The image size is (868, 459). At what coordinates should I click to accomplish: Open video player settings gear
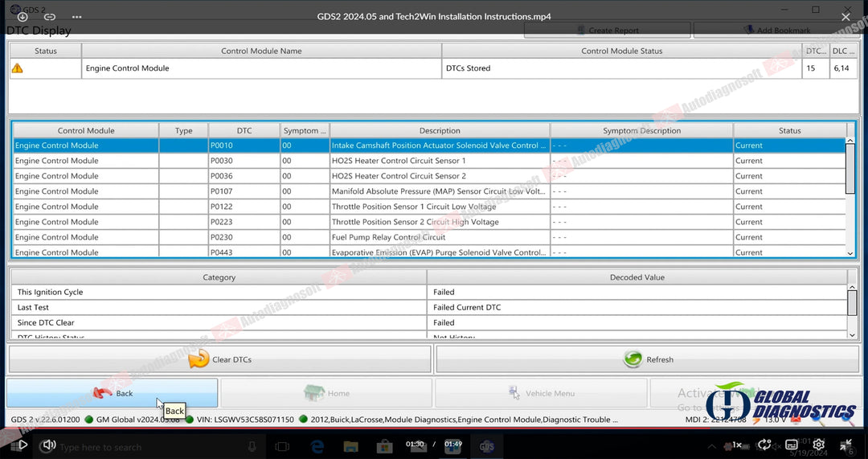[x=819, y=445]
